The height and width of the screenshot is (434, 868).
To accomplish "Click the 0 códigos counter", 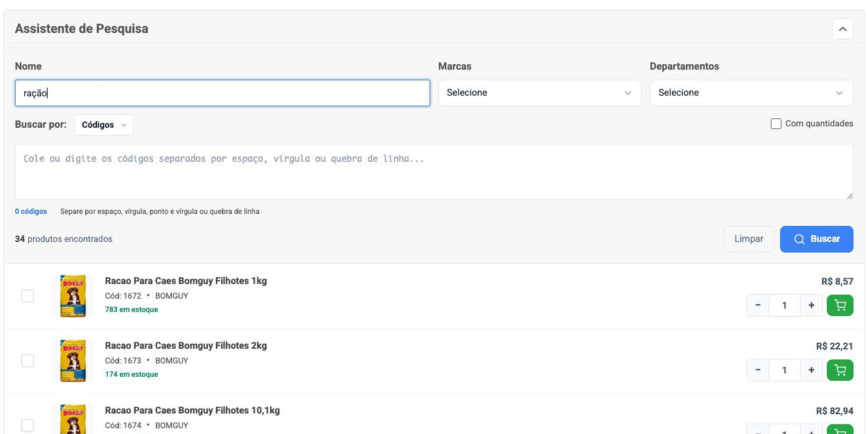I will [x=31, y=211].
